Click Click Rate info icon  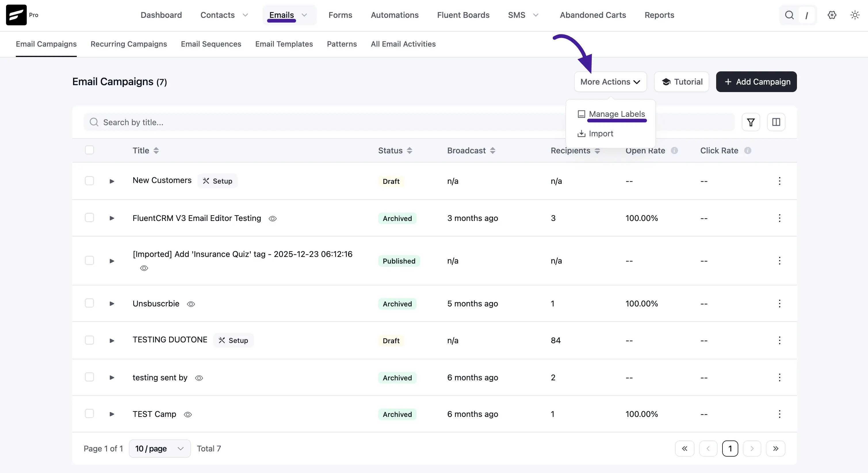(x=748, y=151)
